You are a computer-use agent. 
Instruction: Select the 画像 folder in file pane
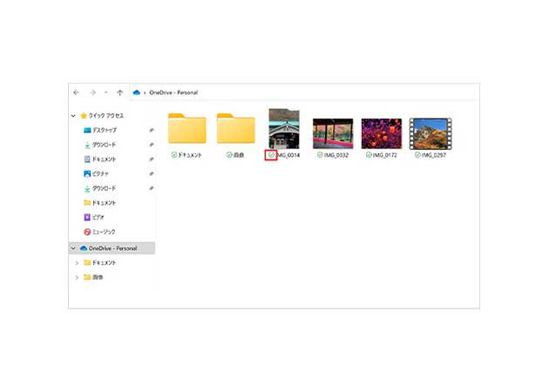pos(235,128)
